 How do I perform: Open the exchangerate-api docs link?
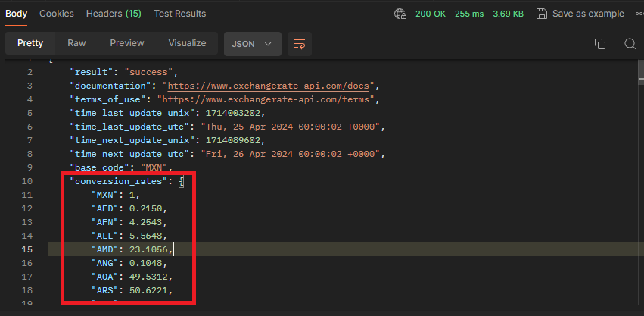click(269, 86)
